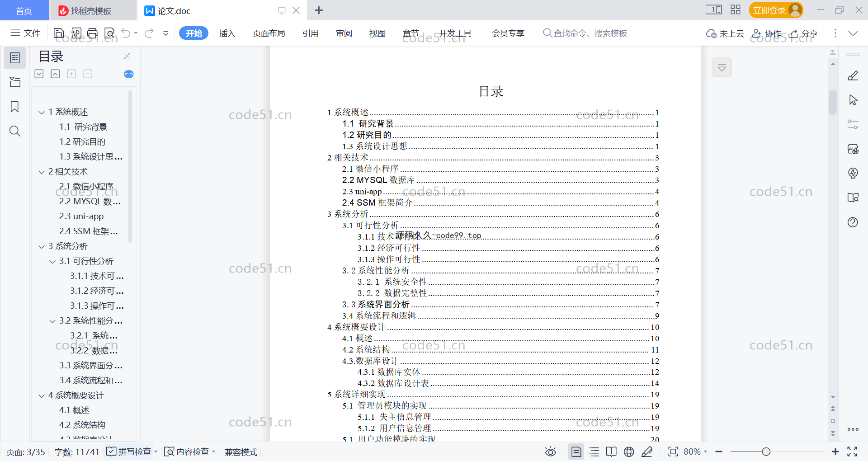This screenshot has width=868, height=461.
Task: Click the fit page icon before 80%
Action: tap(673, 452)
